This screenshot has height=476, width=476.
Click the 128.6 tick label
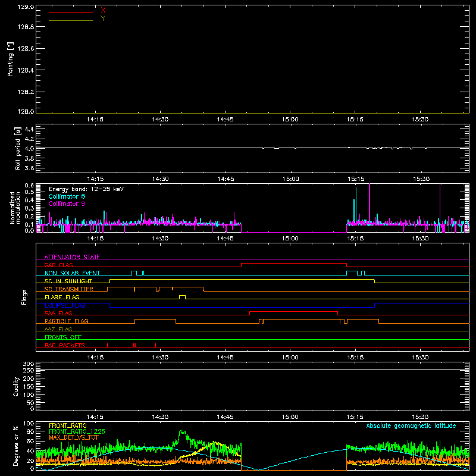click(26, 49)
